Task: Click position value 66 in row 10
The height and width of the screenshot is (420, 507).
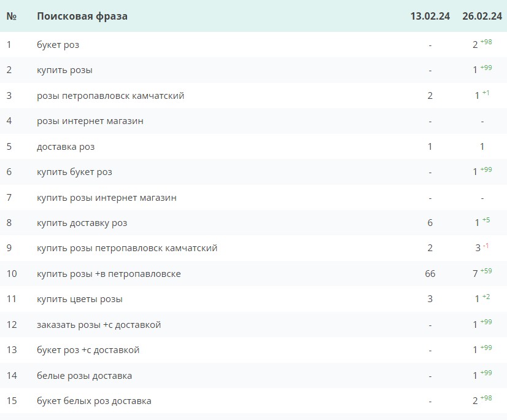Action: (430, 274)
